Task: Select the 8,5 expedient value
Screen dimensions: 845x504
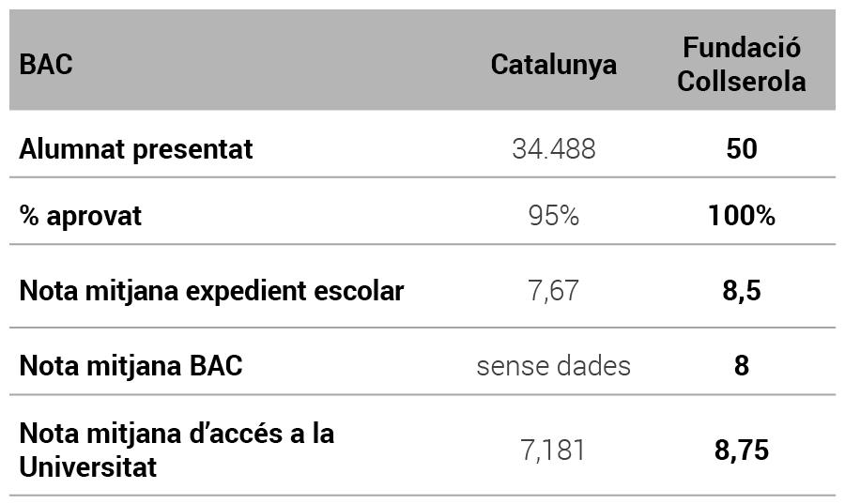Action: 741,291
